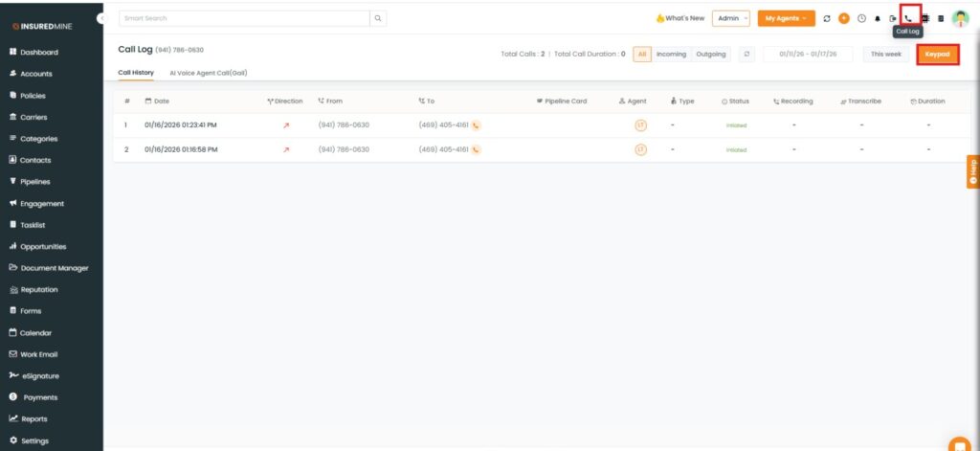
Task: Refresh the call log list
Action: pyautogui.click(x=746, y=54)
